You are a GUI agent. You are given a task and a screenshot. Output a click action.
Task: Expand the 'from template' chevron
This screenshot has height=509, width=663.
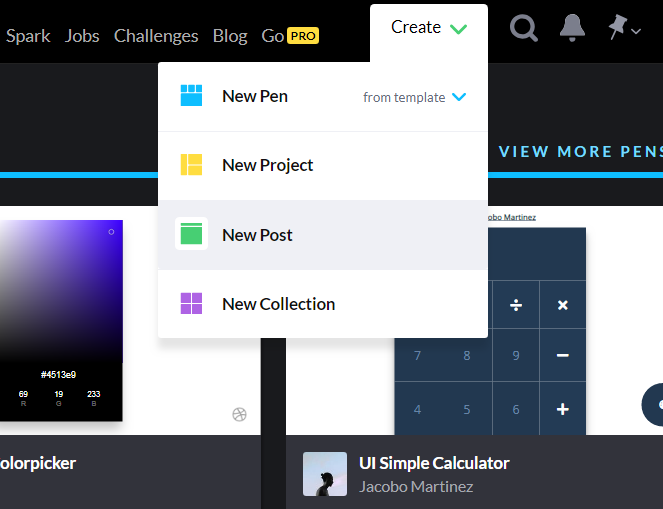pyautogui.click(x=459, y=97)
